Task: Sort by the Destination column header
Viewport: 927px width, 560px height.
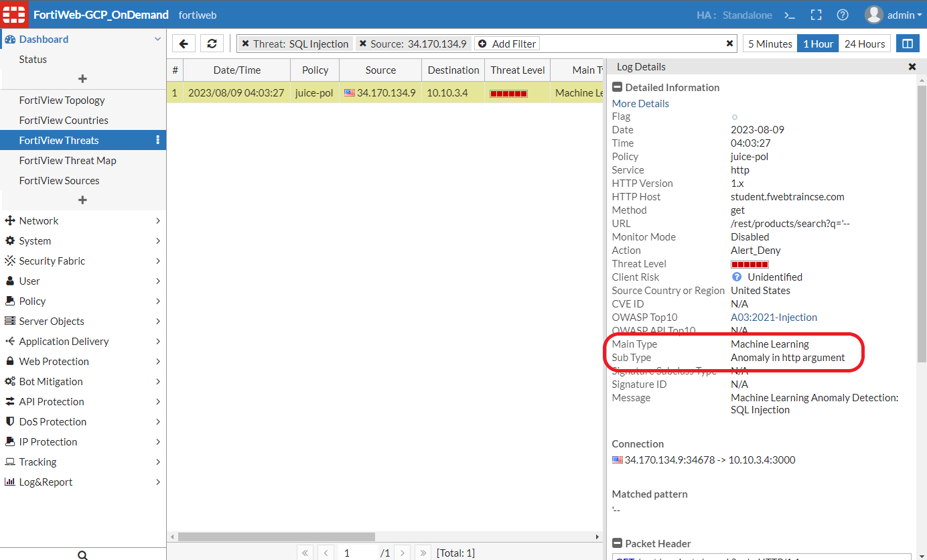Action: pos(453,70)
